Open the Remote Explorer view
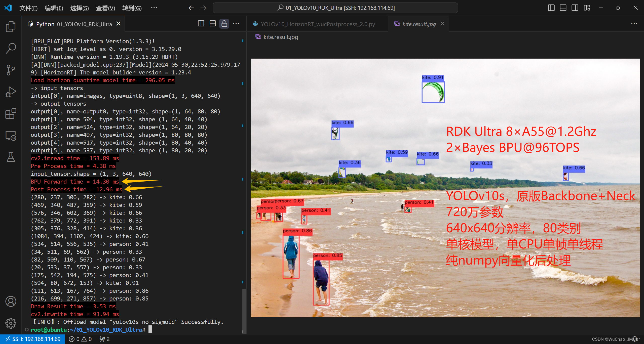The width and height of the screenshot is (644, 344). click(11, 136)
